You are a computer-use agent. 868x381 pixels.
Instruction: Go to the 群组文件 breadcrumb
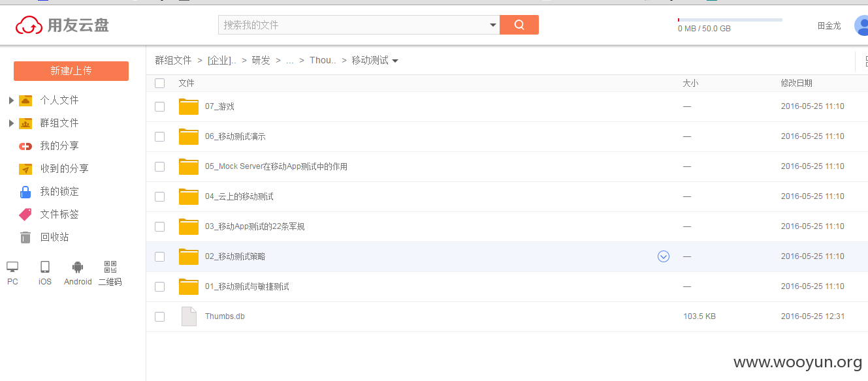[x=173, y=60]
